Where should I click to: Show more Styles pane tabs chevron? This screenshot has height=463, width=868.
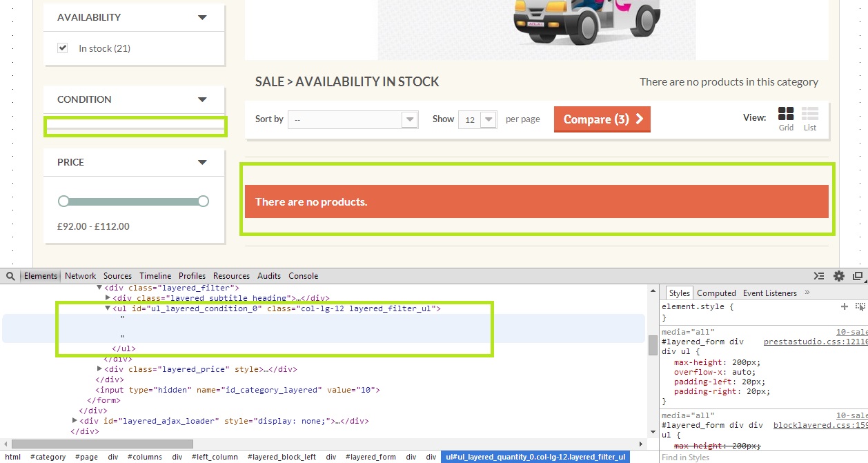click(x=807, y=293)
